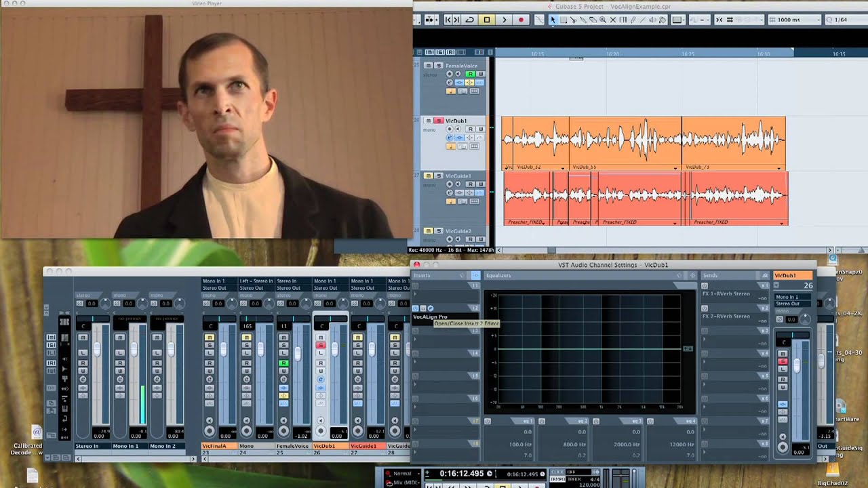Adjust the Channel Settings volume fader
The height and width of the screenshot is (488, 868).
[797, 365]
